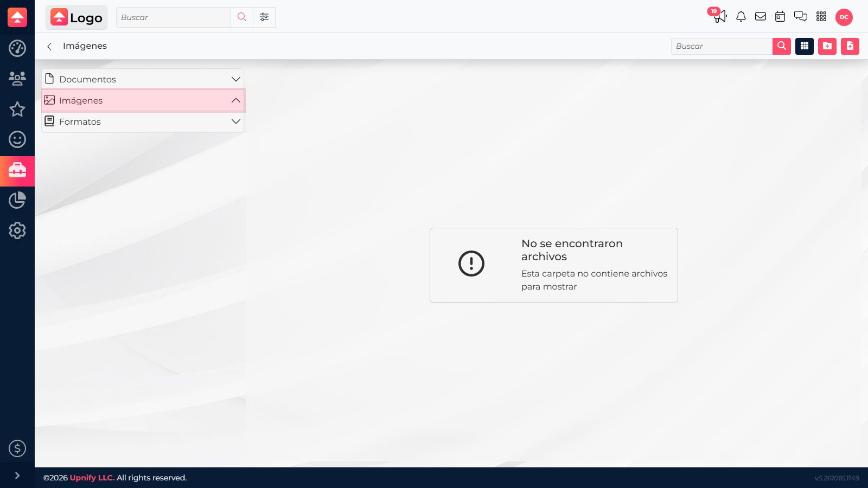Click the Logo brand image
This screenshot has height=488, width=868.
click(x=76, y=17)
